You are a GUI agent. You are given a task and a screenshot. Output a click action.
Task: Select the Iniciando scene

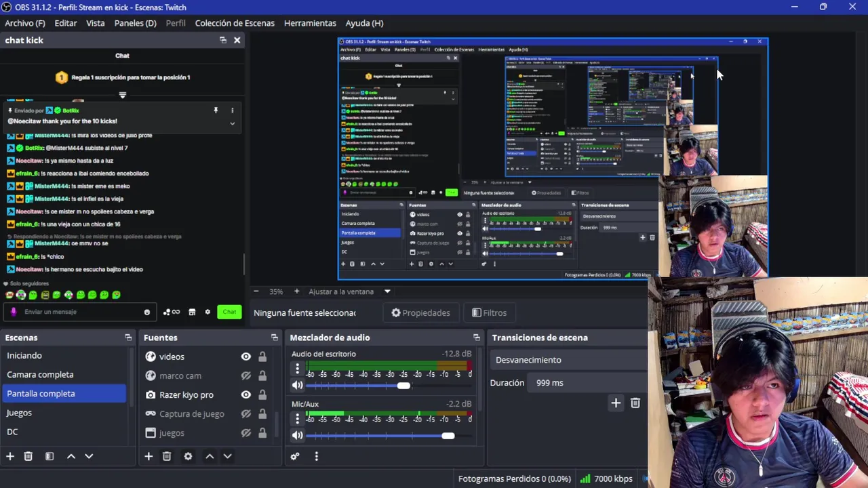click(64, 355)
